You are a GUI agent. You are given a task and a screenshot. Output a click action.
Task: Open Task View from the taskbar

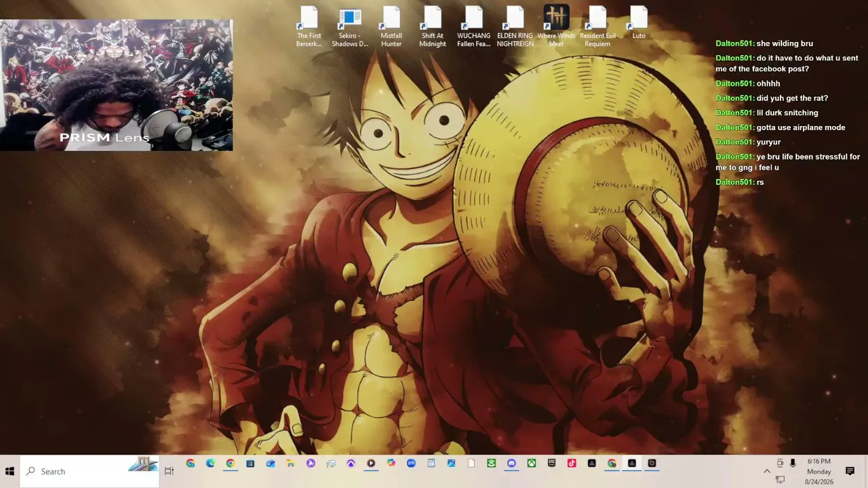pos(169,472)
